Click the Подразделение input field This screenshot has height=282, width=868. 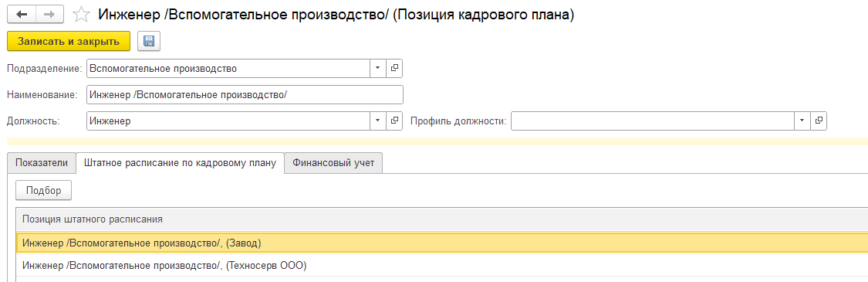[x=228, y=68]
